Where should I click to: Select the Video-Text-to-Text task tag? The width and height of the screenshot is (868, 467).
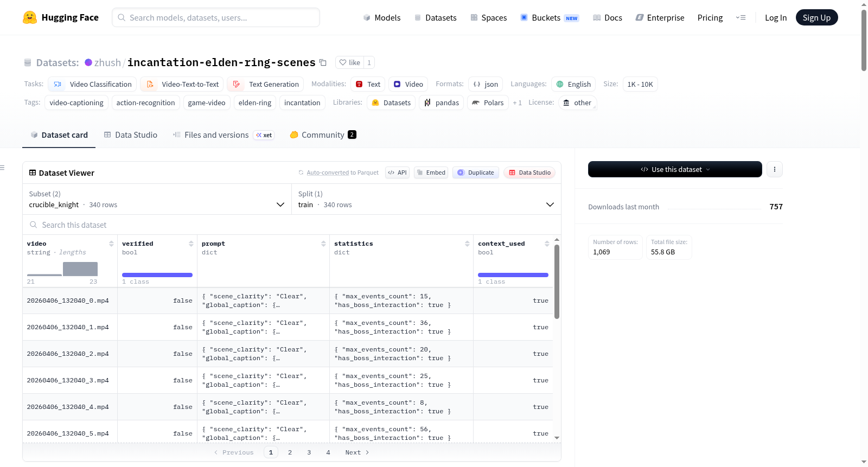(182, 84)
